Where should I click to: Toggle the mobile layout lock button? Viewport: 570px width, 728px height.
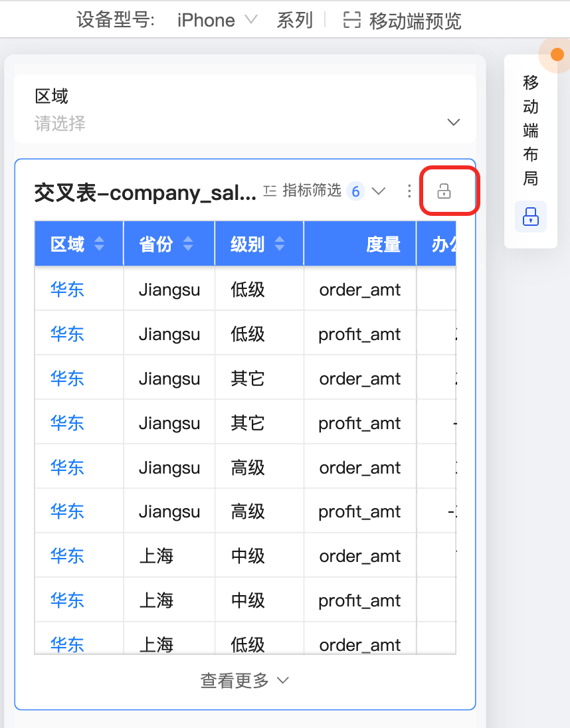tap(530, 217)
